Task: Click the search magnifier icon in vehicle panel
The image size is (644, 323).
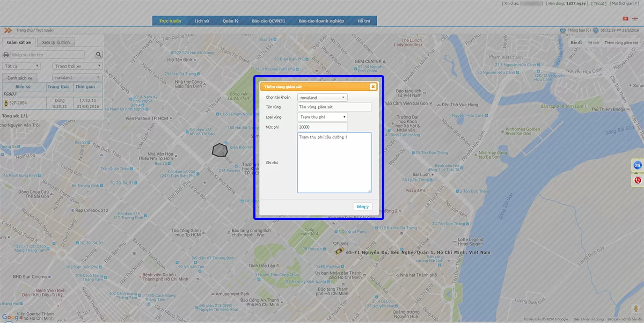Action: pos(99,55)
